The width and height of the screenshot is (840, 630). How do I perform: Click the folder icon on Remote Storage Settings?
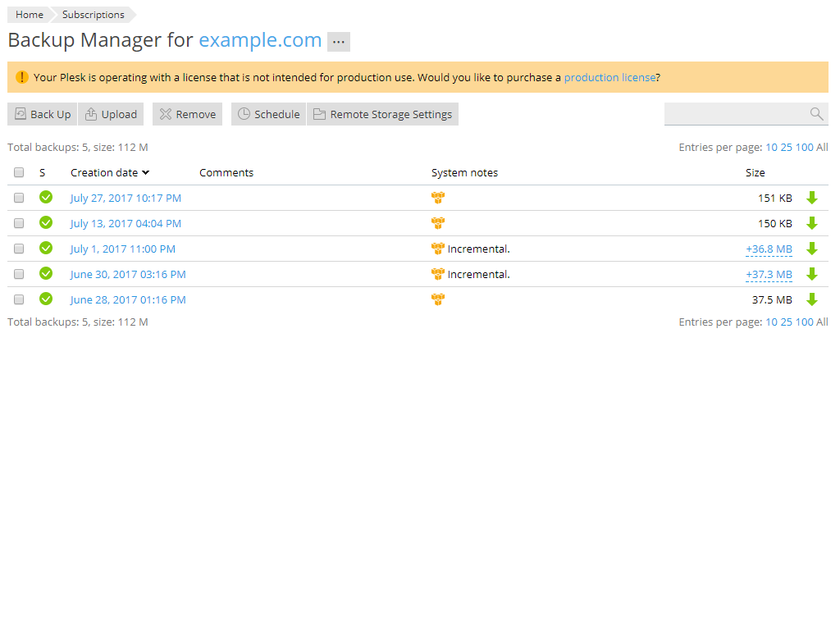pyautogui.click(x=319, y=114)
